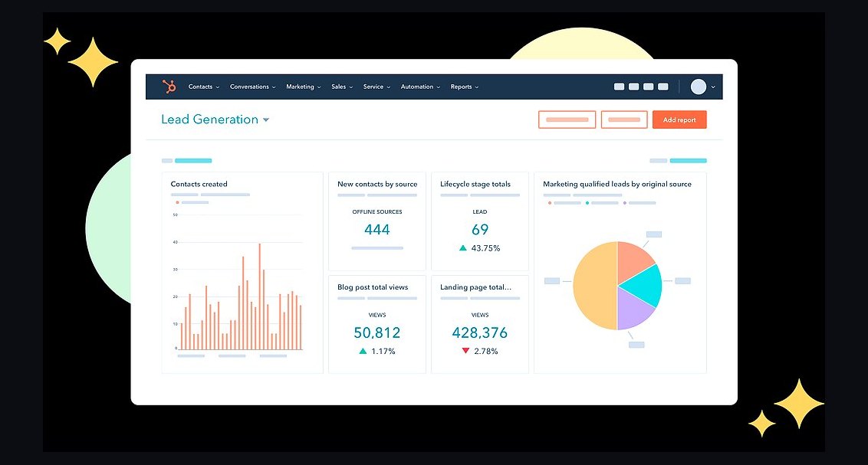Click the HubSpot sprocket logo
Viewport: 868px width, 465px height.
(x=169, y=87)
